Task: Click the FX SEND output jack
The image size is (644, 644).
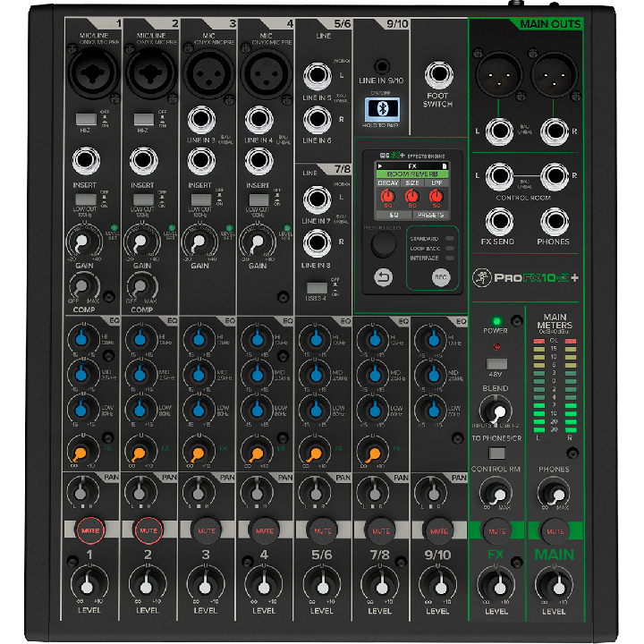Action: (499, 222)
